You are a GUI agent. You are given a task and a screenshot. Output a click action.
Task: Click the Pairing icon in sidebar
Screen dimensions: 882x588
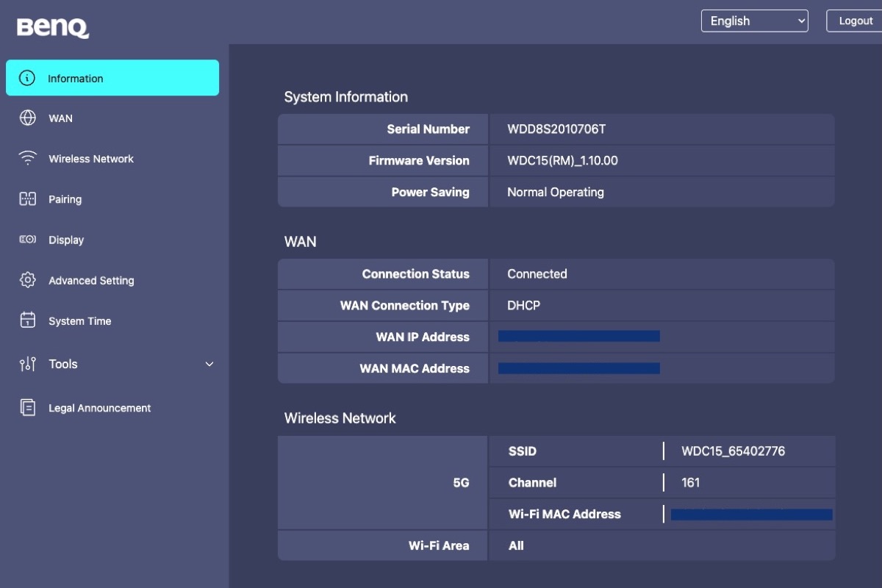tap(27, 199)
